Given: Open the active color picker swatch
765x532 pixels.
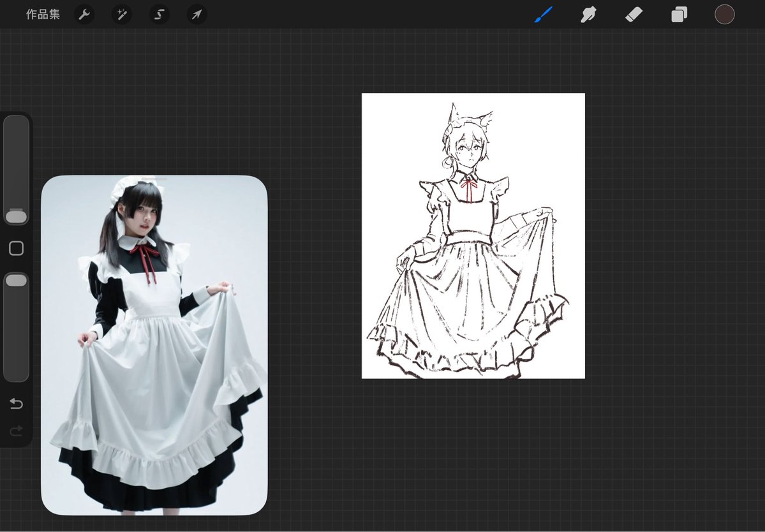Looking at the screenshot, I should [725, 15].
